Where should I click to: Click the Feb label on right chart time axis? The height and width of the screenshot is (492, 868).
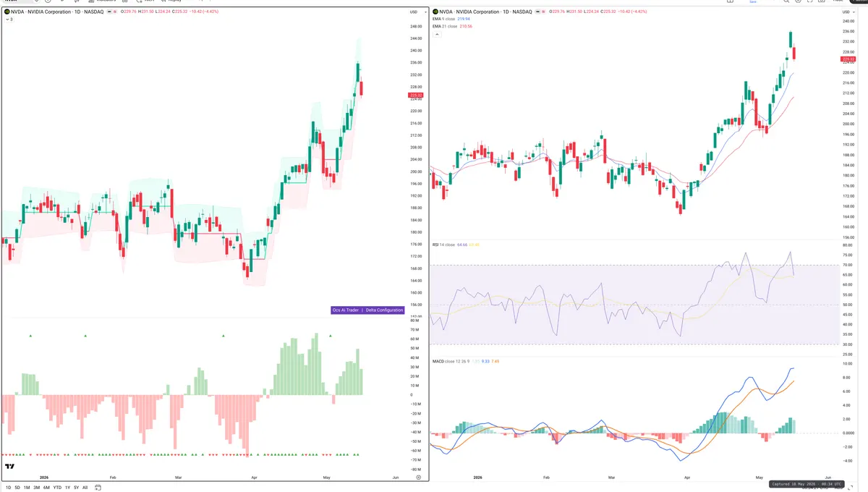pyautogui.click(x=546, y=478)
